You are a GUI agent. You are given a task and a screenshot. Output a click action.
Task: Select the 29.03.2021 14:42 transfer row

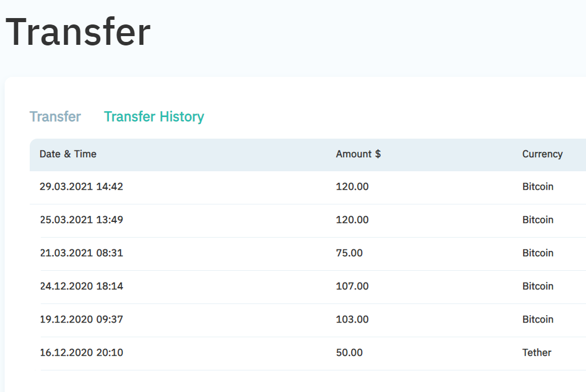pyautogui.click(x=308, y=187)
